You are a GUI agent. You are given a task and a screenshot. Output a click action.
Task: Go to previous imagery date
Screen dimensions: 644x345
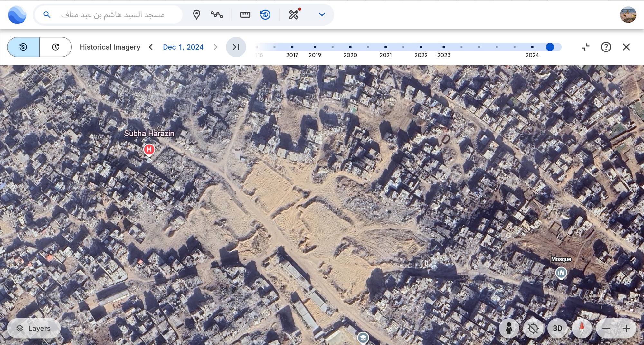[x=151, y=47]
